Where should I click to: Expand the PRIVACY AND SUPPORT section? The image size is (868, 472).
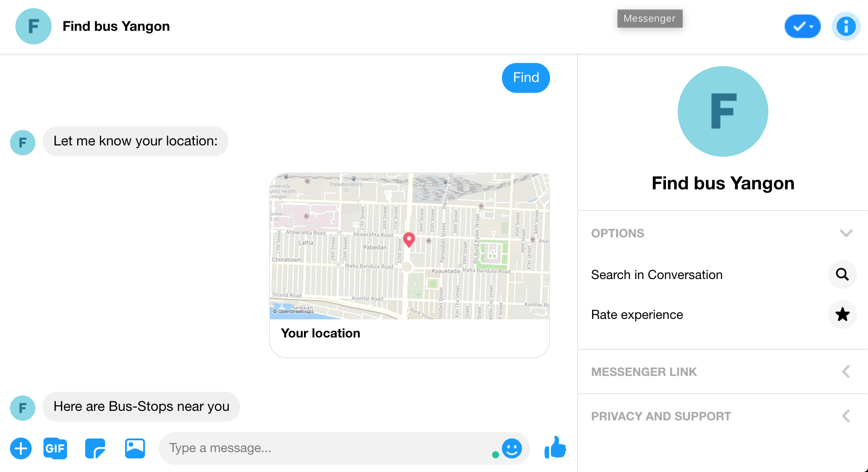point(723,416)
